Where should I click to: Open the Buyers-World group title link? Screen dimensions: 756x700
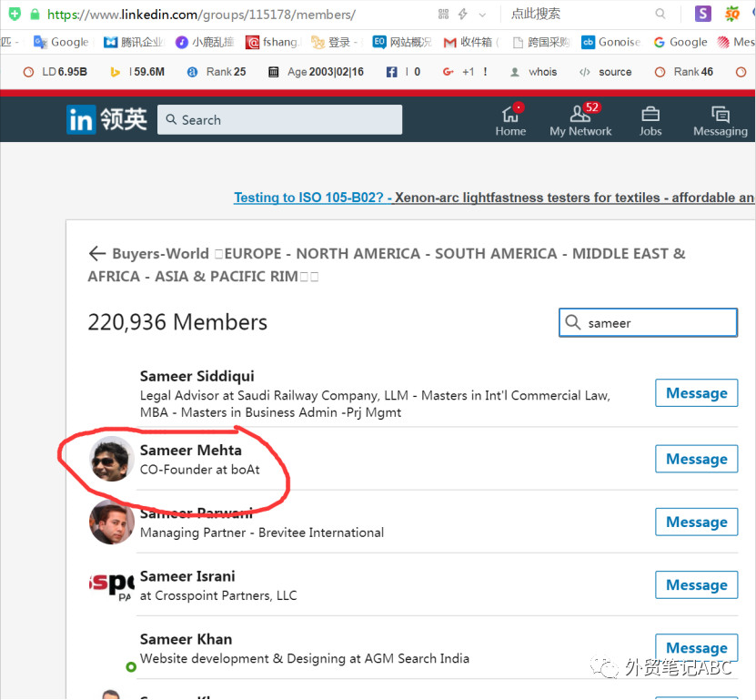(387, 265)
